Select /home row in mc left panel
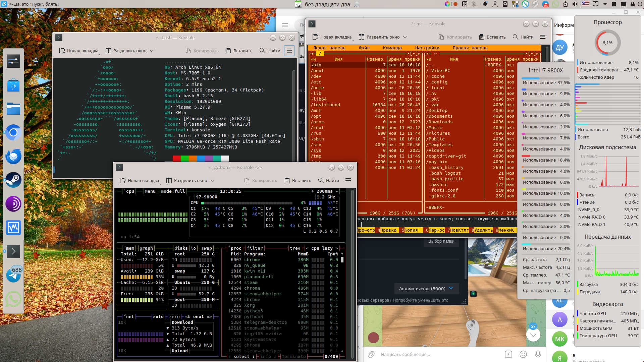Image resolution: width=644 pixels, height=362 pixels. coord(366,88)
